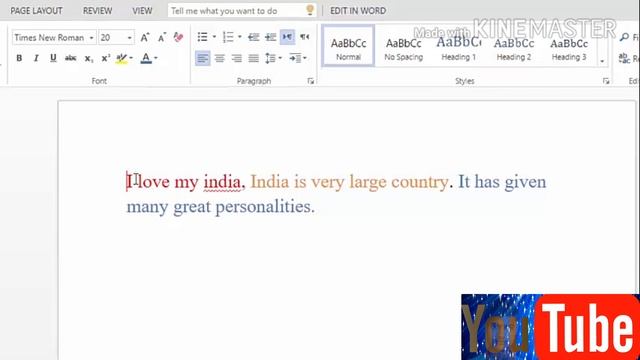The height and width of the screenshot is (360, 640).
Task: Open special indent options
Action: (295, 58)
